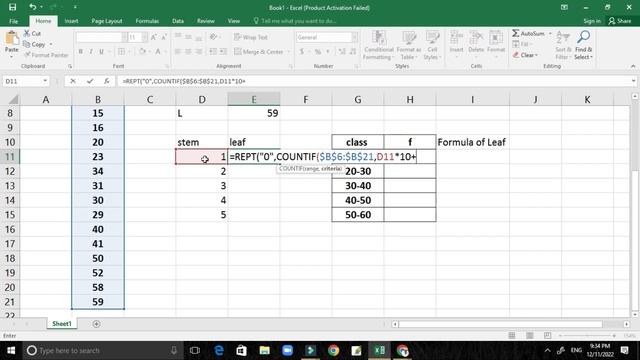Switch to the Page Layout tab

click(107, 21)
